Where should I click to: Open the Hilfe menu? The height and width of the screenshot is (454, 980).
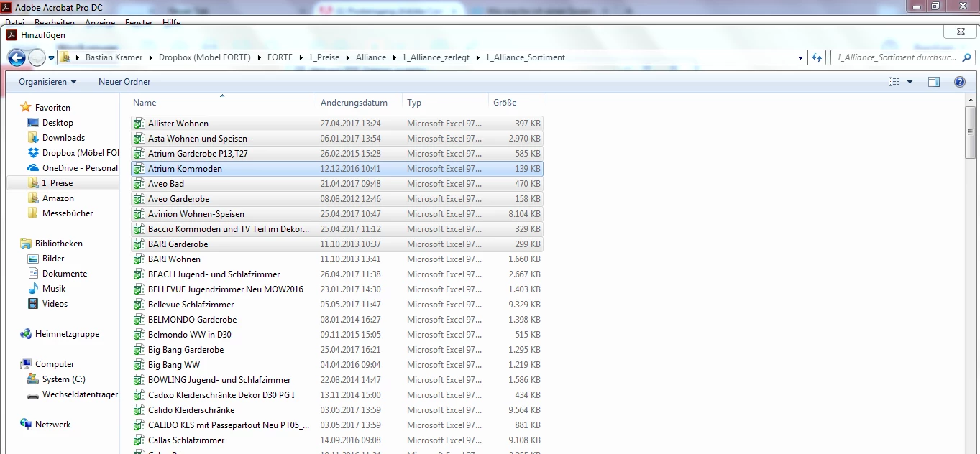[x=172, y=23]
